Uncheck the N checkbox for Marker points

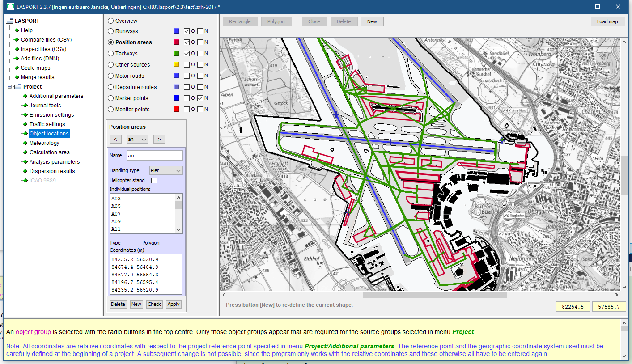(200, 98)
